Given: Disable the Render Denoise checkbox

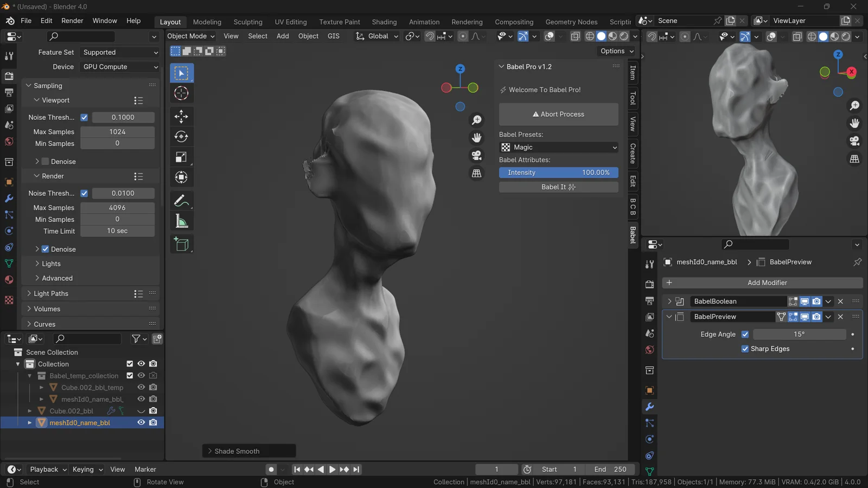Looking at the screenshot, I should [46, 249].
